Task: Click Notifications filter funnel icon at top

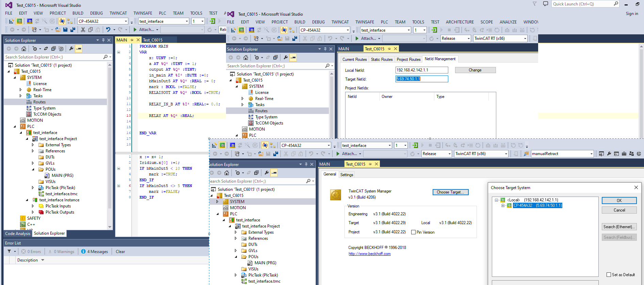Action: tap(535, 4)
